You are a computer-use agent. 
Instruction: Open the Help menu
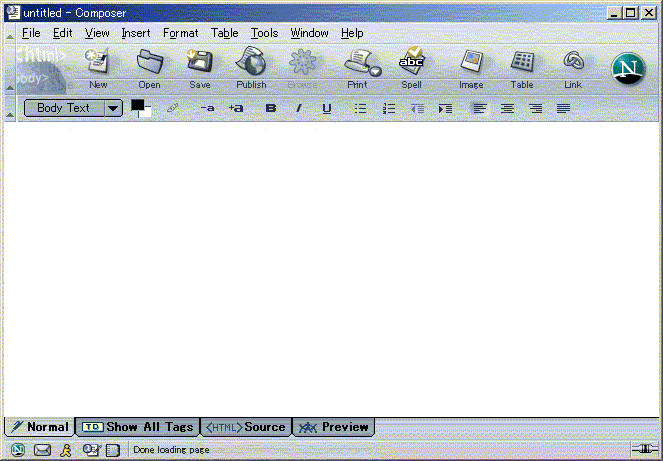click(352, 33)
